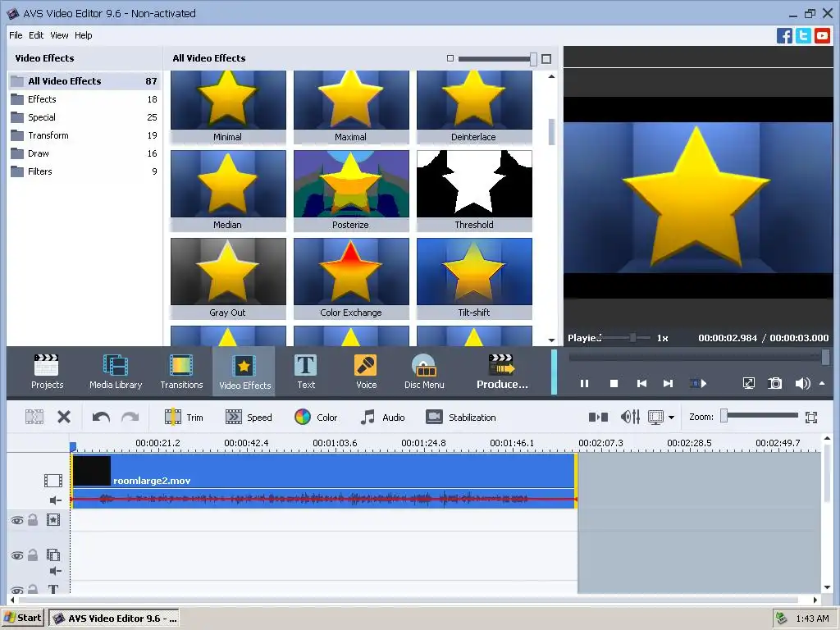Image resolution: width=840 pixels, height=630 pixels.
Task: Click the split clip icon
Action: coord(34,417)
